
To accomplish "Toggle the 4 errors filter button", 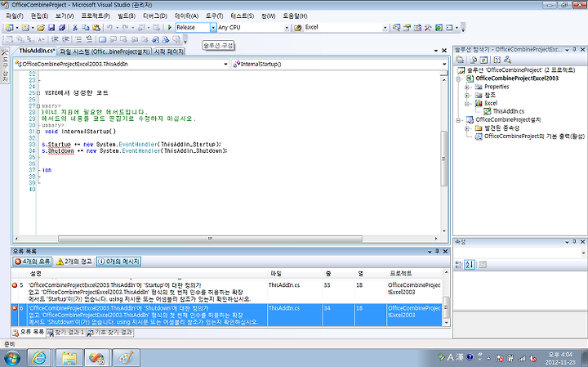I will tap(32, 262).
